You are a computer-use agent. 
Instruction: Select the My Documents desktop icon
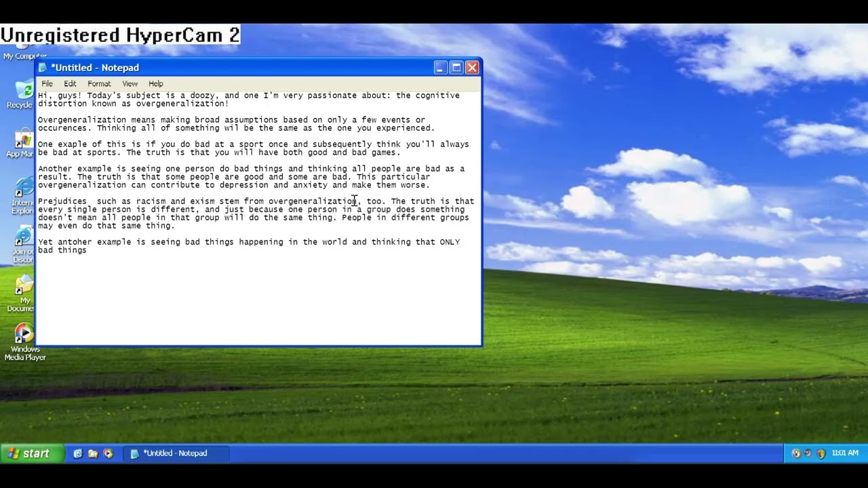(21, 294)
